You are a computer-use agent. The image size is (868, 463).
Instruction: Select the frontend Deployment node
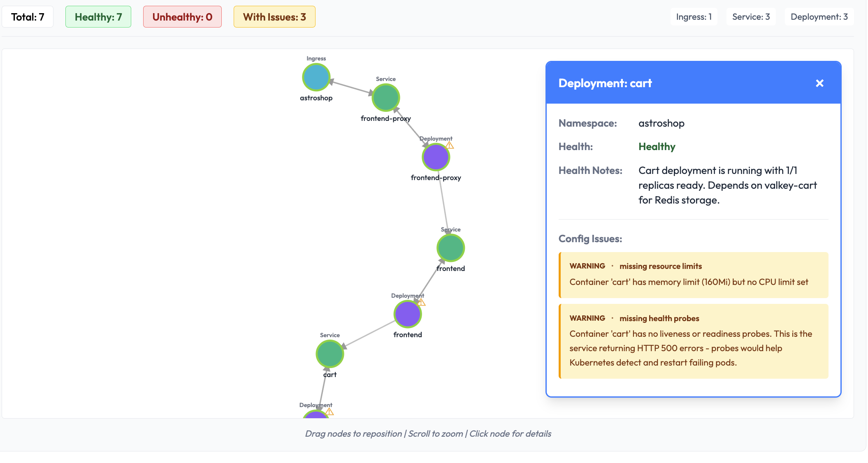pyautogui.click(x=407, y=314)
